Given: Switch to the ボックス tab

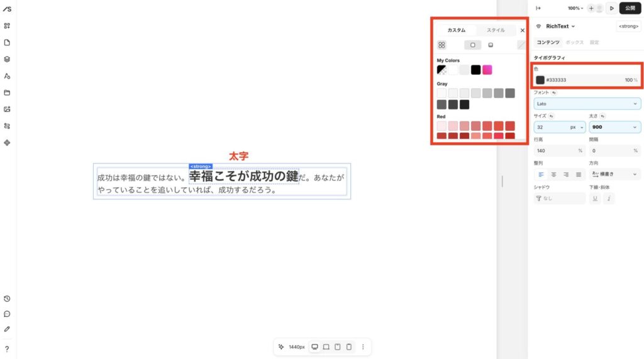Looking at the screenshot, I should (x=574, y=43).
